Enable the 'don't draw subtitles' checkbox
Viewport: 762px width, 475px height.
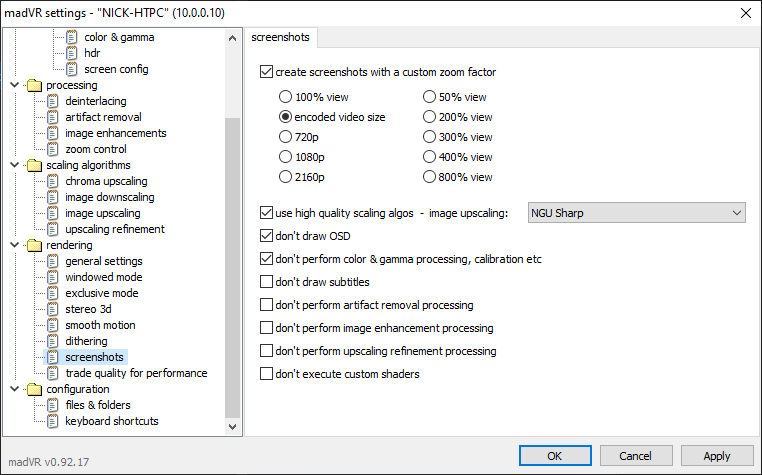pos(266,282)
